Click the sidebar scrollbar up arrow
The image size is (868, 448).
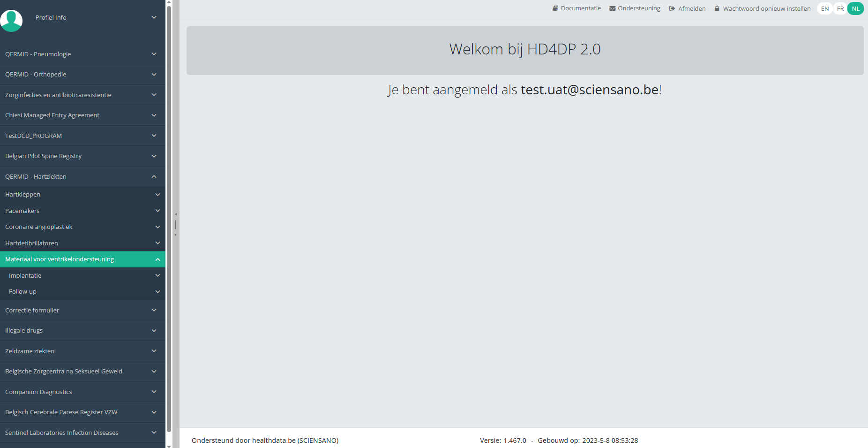[169, 3]
